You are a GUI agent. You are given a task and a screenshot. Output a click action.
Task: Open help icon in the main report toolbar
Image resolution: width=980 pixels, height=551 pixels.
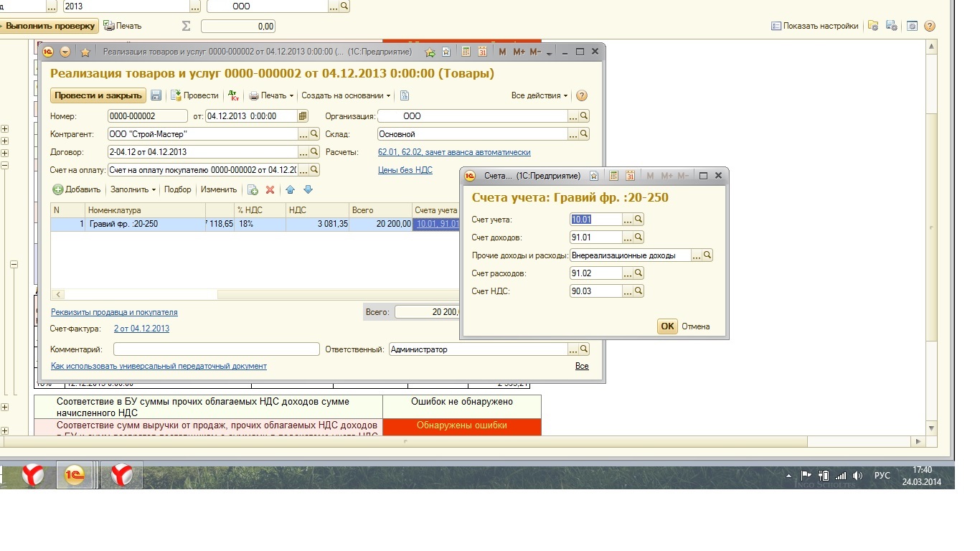[x=930, y=26]
